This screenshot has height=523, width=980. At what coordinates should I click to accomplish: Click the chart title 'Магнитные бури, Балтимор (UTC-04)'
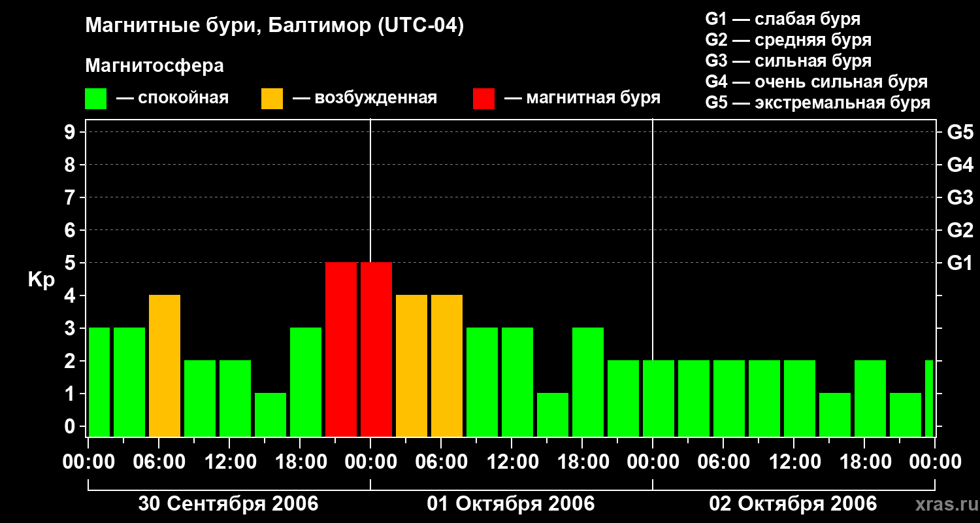(274, 26)
